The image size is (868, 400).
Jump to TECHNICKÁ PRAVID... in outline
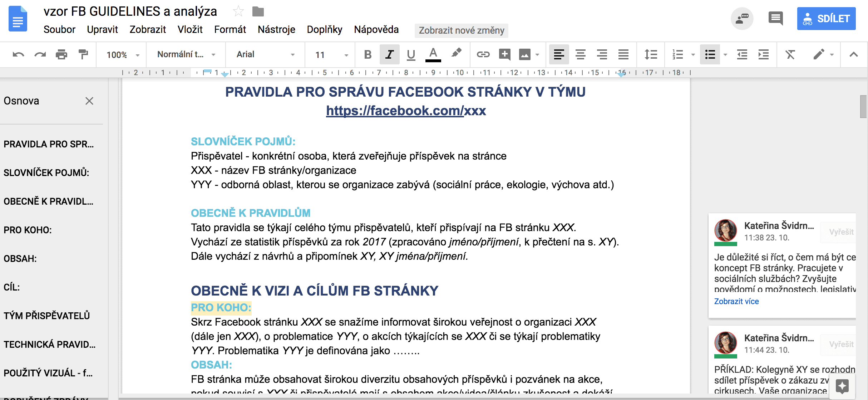click(x=49, y=345)
